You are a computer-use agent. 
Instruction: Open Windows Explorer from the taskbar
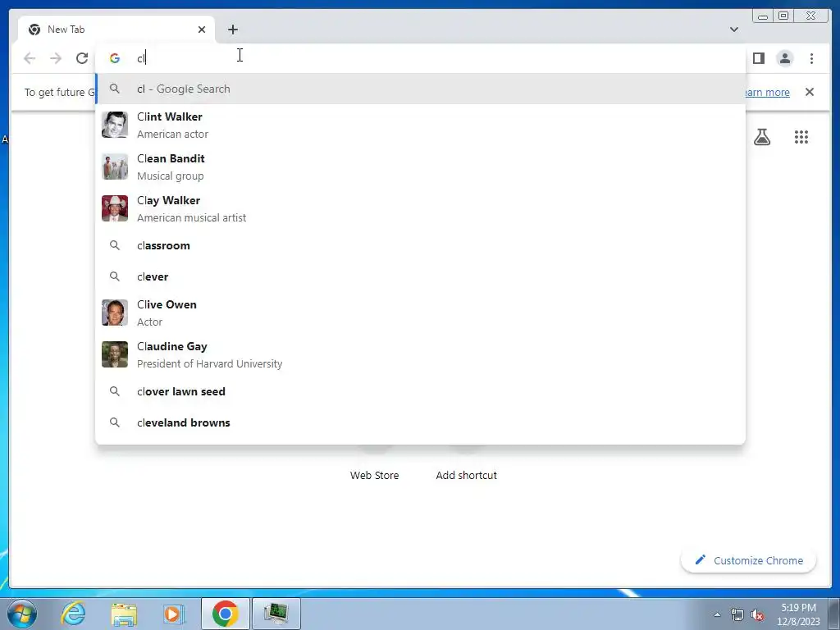(x=124, y=614)
